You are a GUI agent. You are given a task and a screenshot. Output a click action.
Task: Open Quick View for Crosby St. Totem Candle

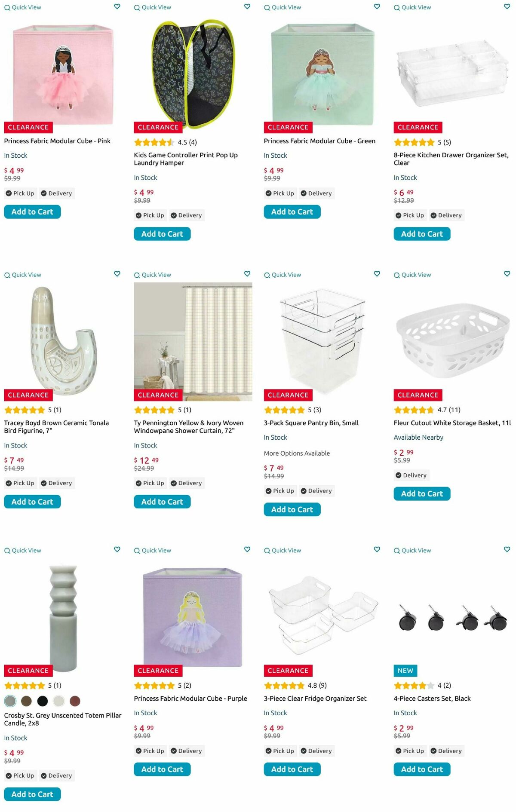tap(23, 551)
